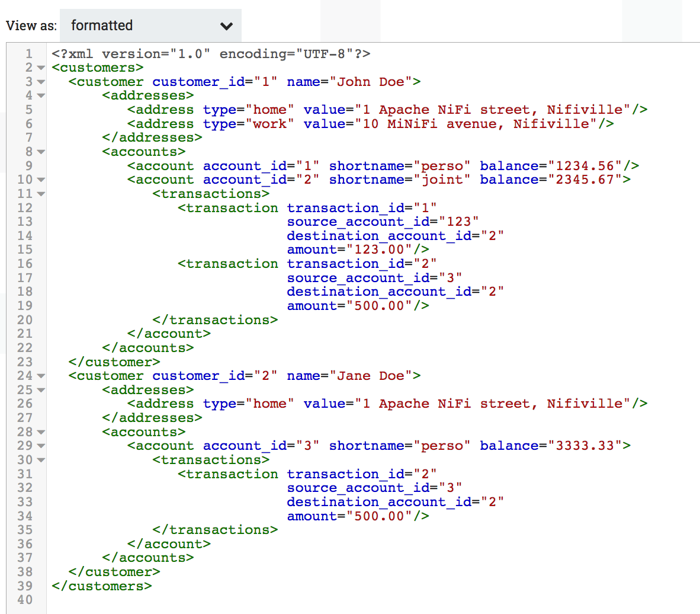Click the name "John Doe" attribute value
Image resolution: width=700 pixels, height=614 pixels.
tap(371, 82)
